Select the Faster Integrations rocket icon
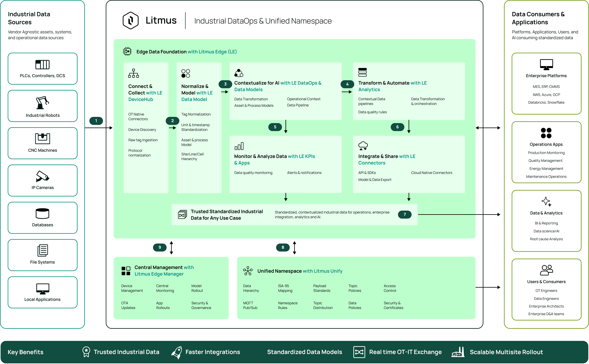This screenshot has height=364, width=589. 176,352
